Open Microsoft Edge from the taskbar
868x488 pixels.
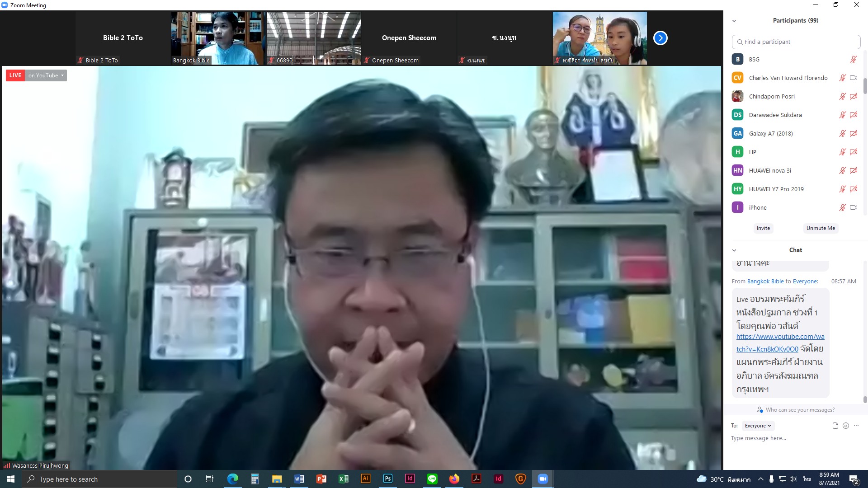click(x=232, y=479)
